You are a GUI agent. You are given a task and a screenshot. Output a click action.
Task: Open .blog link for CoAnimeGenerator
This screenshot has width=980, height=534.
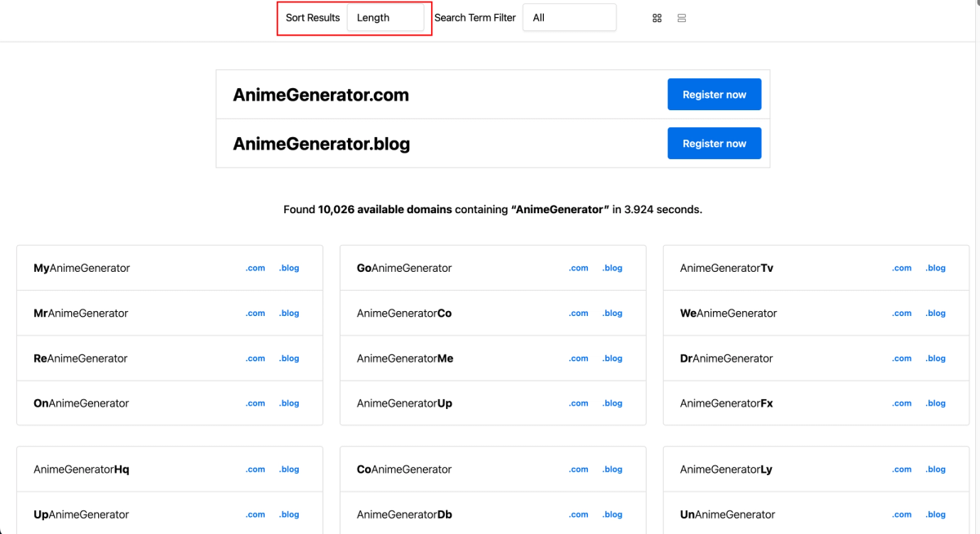[612, 469]
